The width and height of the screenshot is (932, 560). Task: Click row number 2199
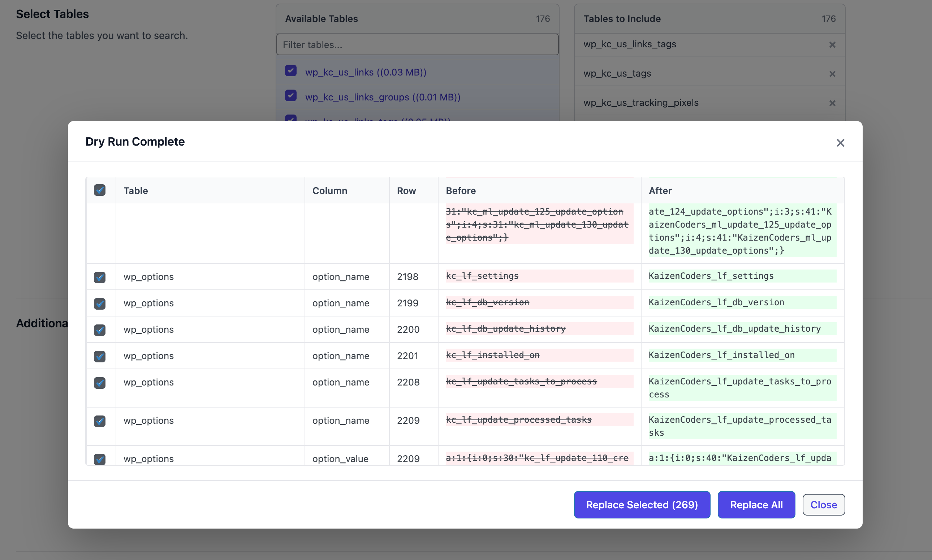pos(407,303)
